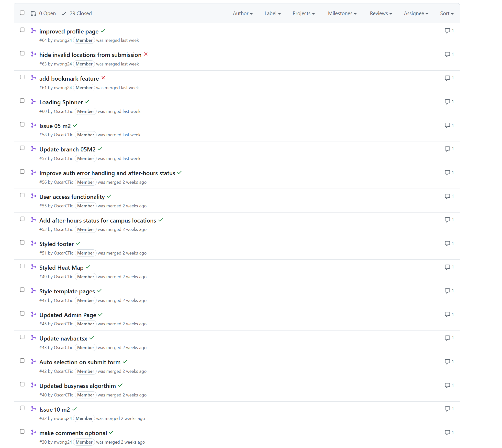The width and height of the screenshot is (502, 448).
Task: Expand the Projects filter dropdown
Action: [x=304, y=13]
